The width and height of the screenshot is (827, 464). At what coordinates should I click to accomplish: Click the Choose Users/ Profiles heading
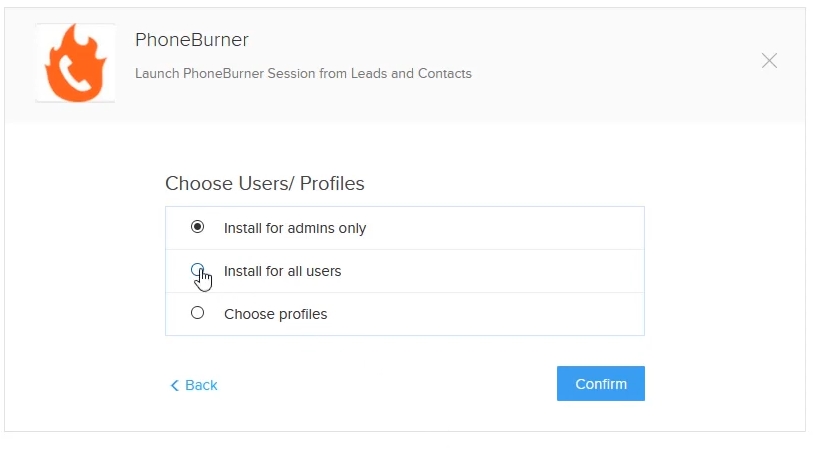265,183
